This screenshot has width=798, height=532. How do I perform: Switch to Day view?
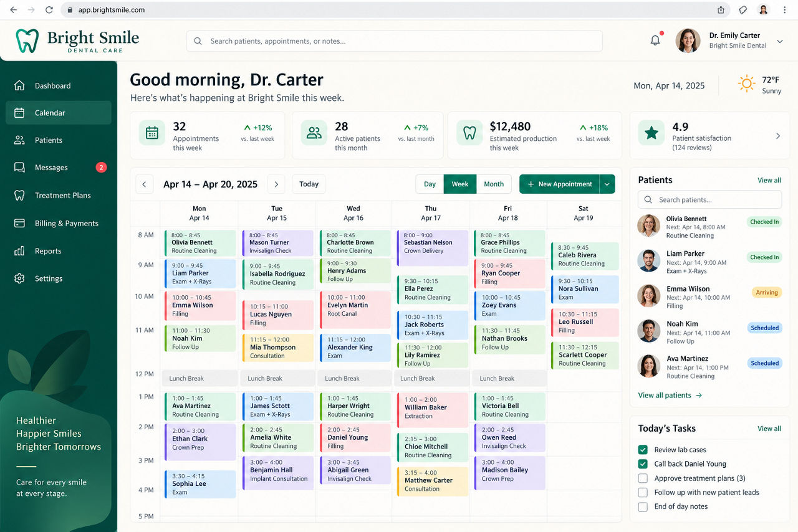click(430, 184)
